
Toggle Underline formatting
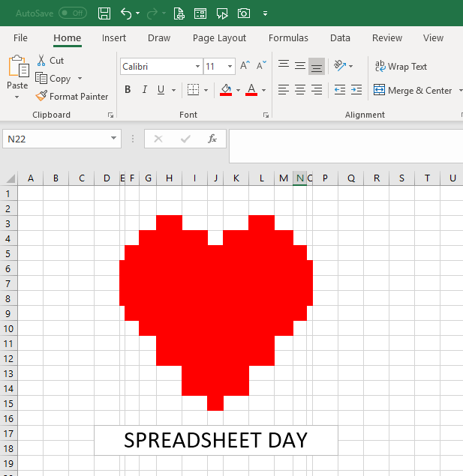(161, 89)
